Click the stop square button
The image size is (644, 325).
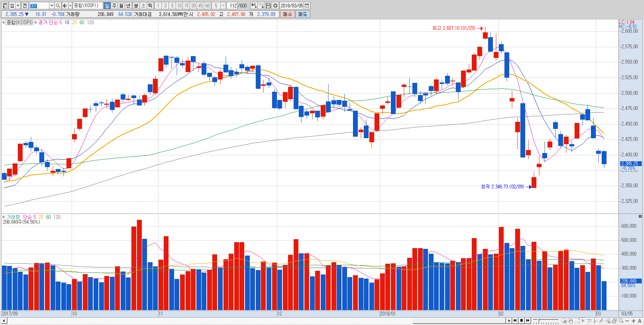click(522, 321)
